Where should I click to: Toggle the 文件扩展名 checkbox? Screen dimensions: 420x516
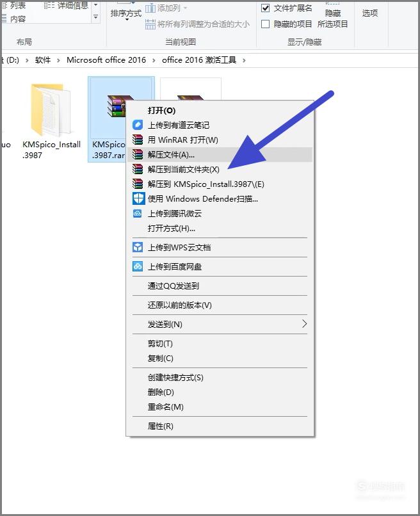pyautogui.click(x=265, y=8)
